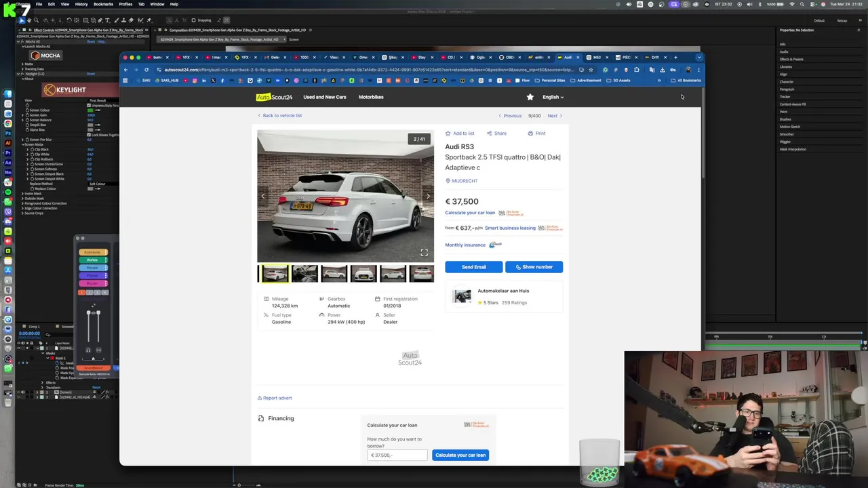
Task: Open the Keylight View Final Result dropdown
Action: click(x=104, y=100)
